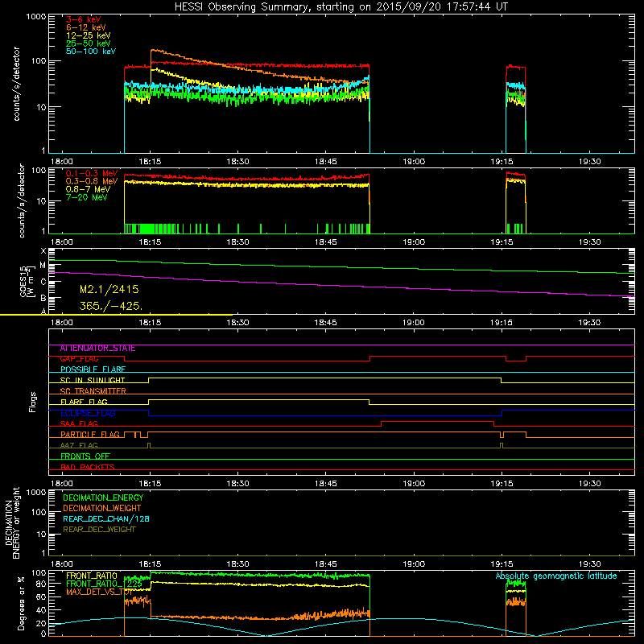
Task: Click the 0.8-7 MeV legend label
Action: [88, 189]
